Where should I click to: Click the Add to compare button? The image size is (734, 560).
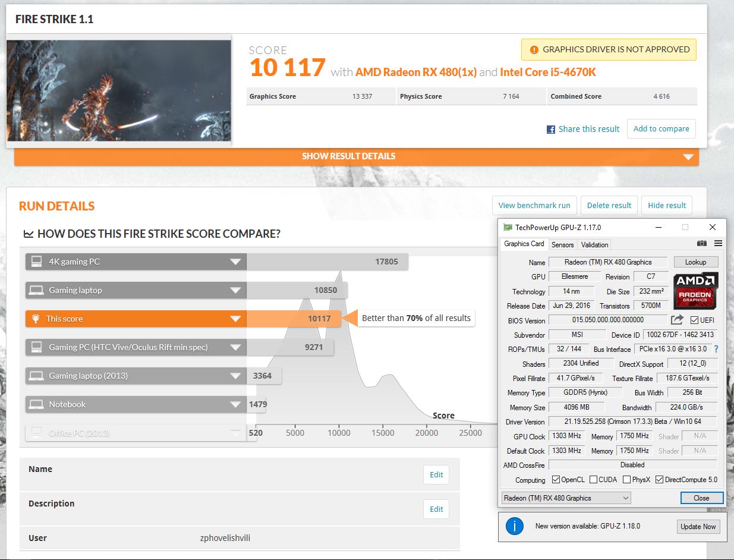(661, 129)
